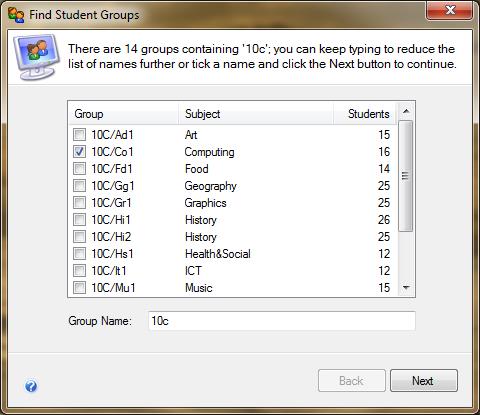The width and height of the screenshot is (480, 415).
Task: Click the '10C/Hi2' group name
Action: tap(111, 237)
